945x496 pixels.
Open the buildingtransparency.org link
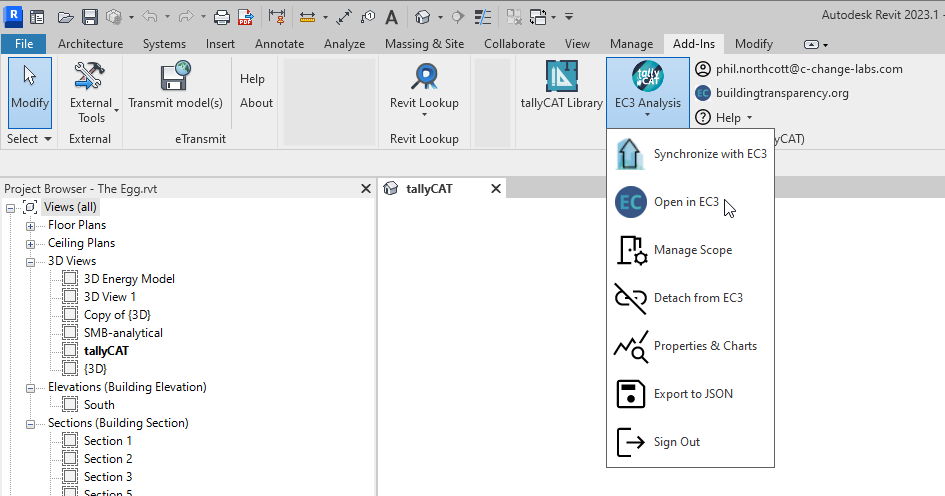[x=782, y=93]
